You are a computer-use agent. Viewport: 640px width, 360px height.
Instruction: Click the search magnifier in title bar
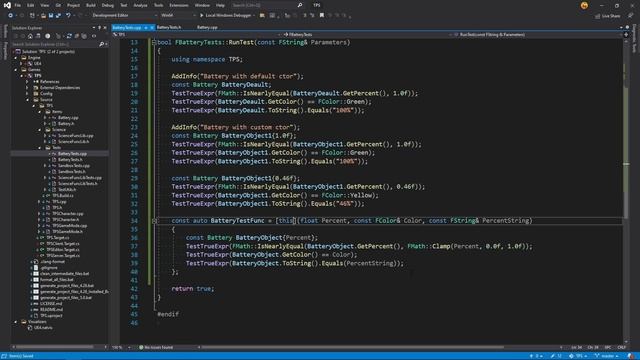(300, 5)
